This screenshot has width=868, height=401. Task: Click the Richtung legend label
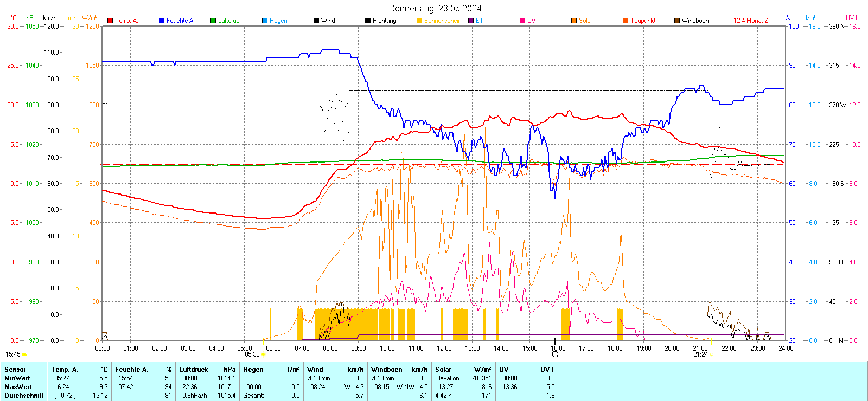pos(384,21)
